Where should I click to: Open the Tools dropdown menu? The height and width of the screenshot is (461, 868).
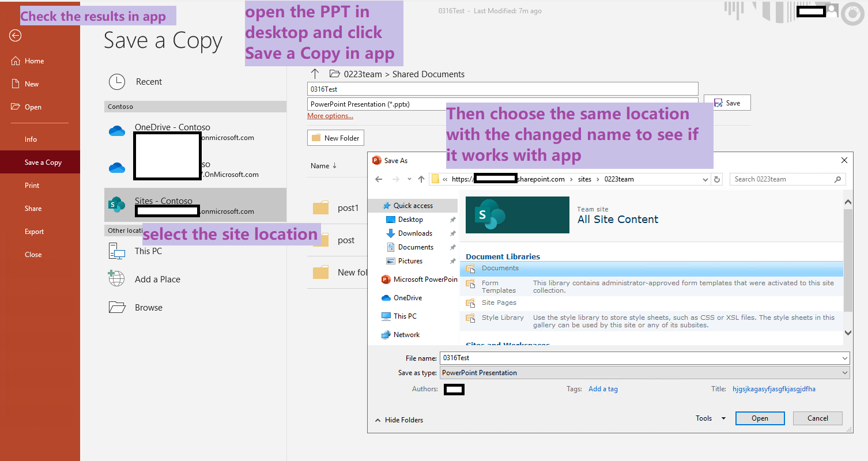point(710,418)
